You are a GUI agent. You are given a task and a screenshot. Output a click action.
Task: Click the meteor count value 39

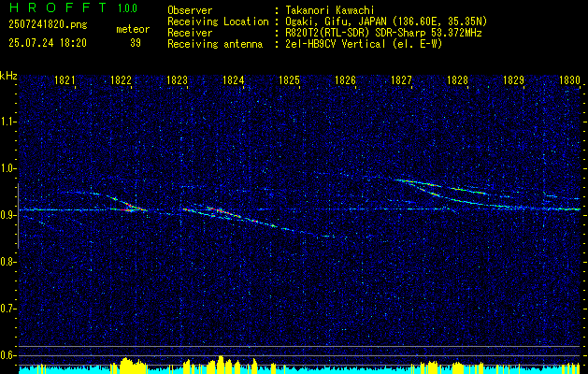pyautogui.click(x=136, y=43)
